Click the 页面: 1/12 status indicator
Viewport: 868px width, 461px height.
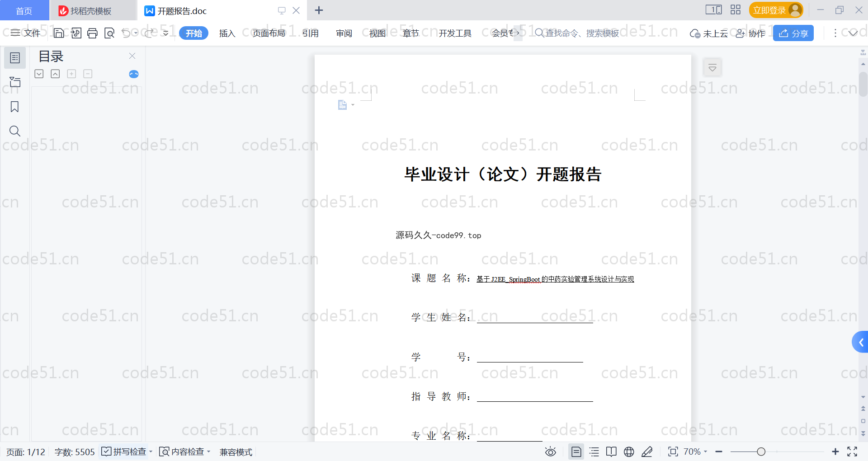pyautogui.click(x=26, y=452)
